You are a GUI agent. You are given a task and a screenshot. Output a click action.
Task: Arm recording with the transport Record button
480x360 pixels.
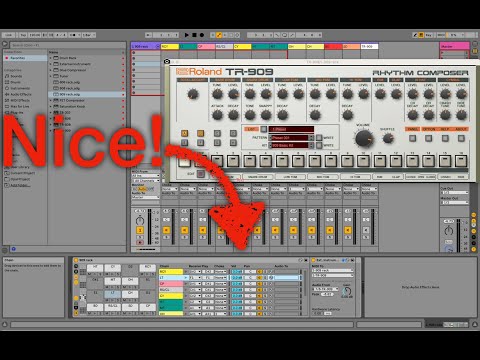tap(202, 35)
